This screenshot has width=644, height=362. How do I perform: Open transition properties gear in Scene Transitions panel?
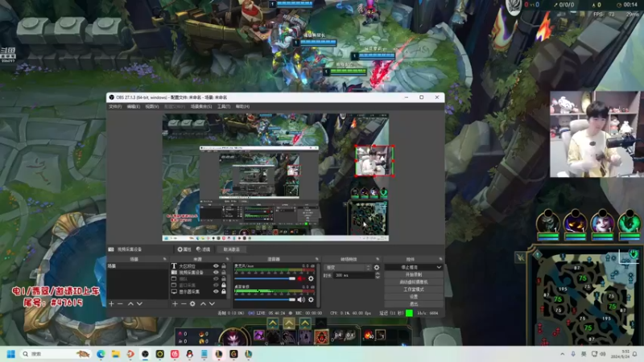[377, 268]
